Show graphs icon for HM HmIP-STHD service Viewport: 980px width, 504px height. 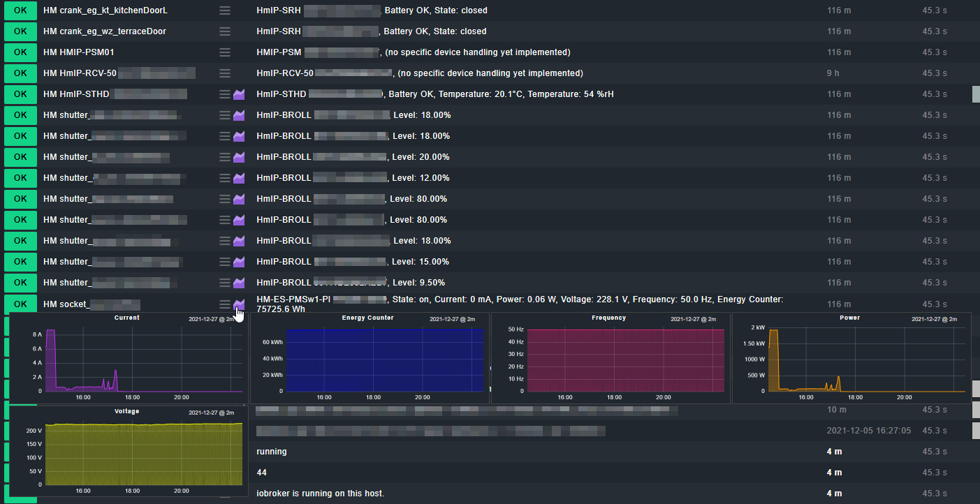tap(239, 94)
